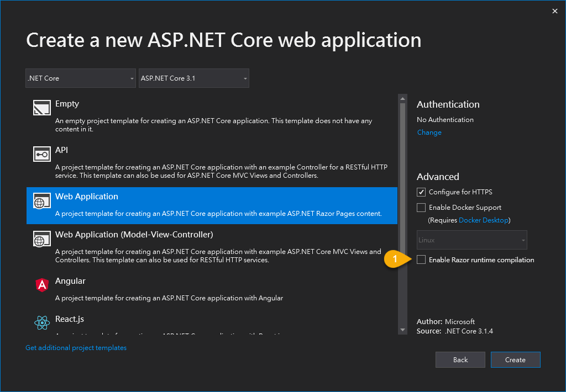The image size is (566, 392).
Task: Select the Web Application (Model-View-Controller) template
Action: point(134,235)
